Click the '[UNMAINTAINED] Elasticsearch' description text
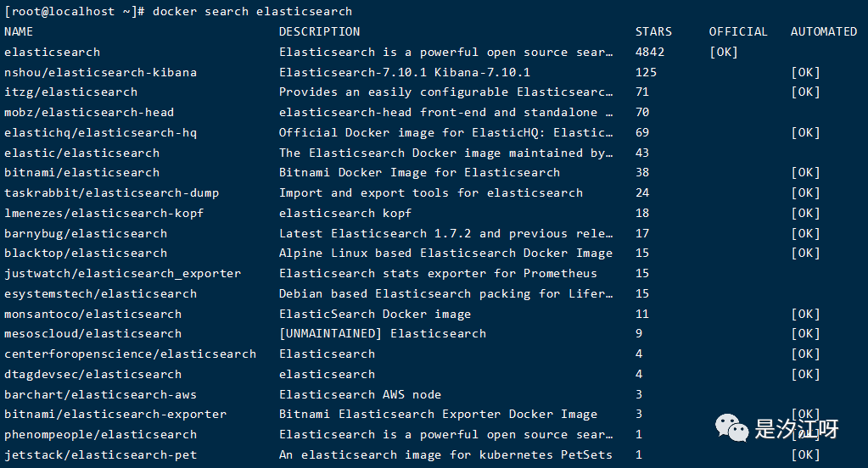This screenshot has width=868, height=468. [383, 333]
